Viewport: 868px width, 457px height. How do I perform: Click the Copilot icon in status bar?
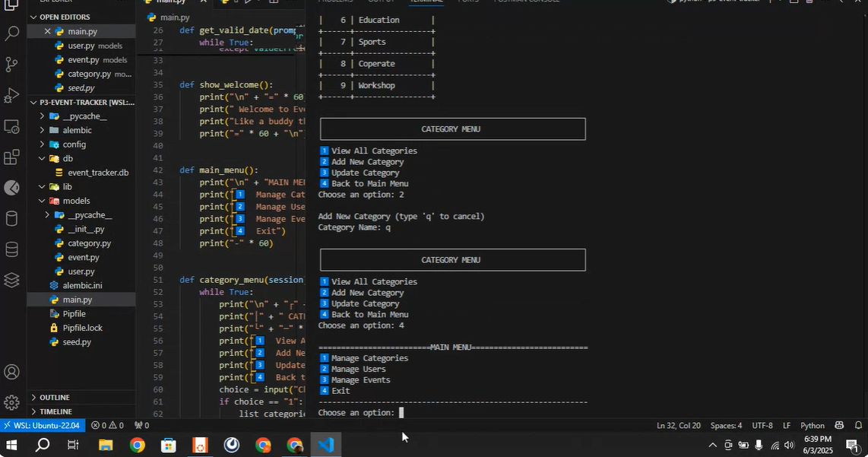tap(839, 426)
